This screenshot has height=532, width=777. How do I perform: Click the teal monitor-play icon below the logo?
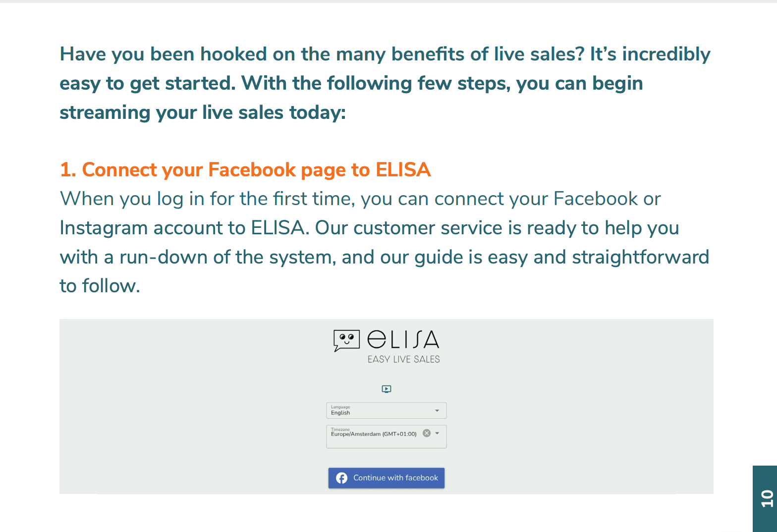tap(386, 389)
